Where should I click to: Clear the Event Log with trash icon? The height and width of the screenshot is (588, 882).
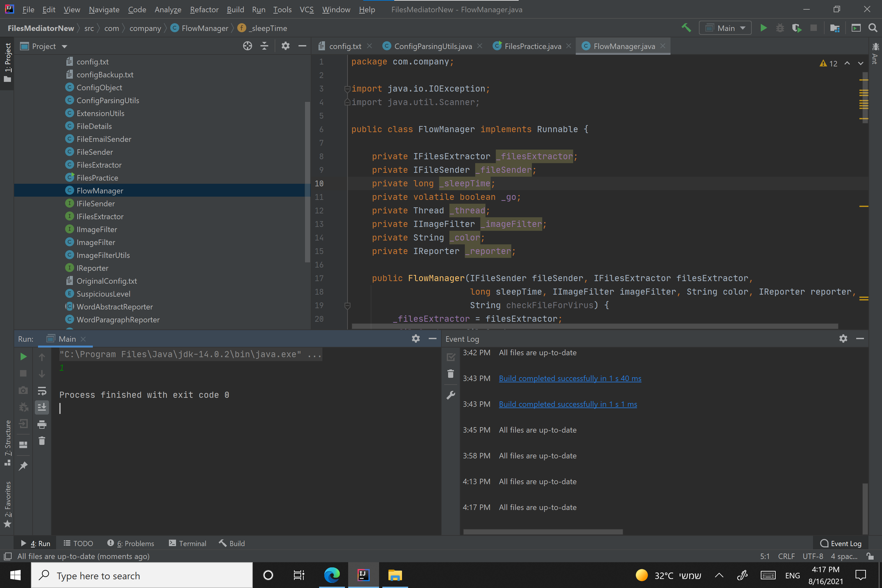click(x=450, y=374)
